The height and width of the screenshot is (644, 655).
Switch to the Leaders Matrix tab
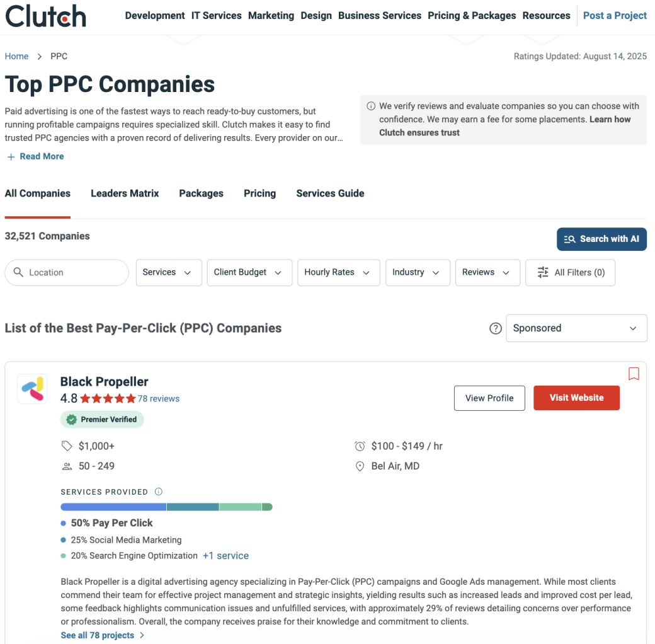[x=125, y=193]
